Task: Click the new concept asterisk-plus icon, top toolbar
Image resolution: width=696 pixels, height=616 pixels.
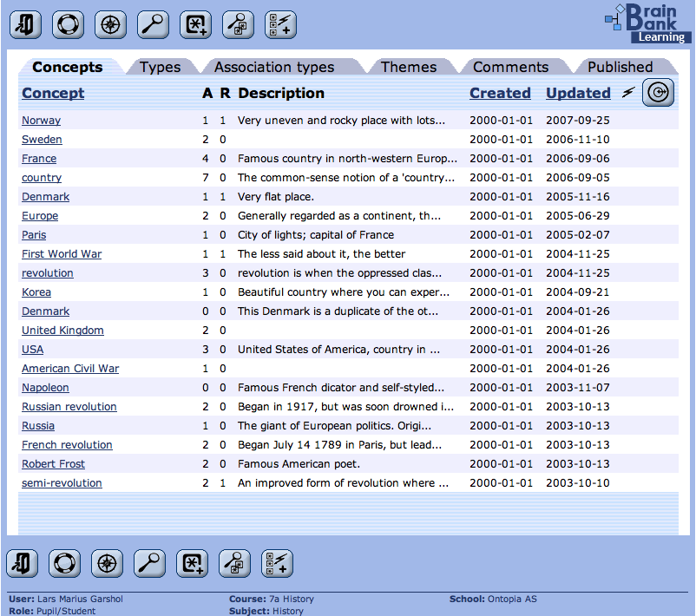Action: [x=196, y=24]
